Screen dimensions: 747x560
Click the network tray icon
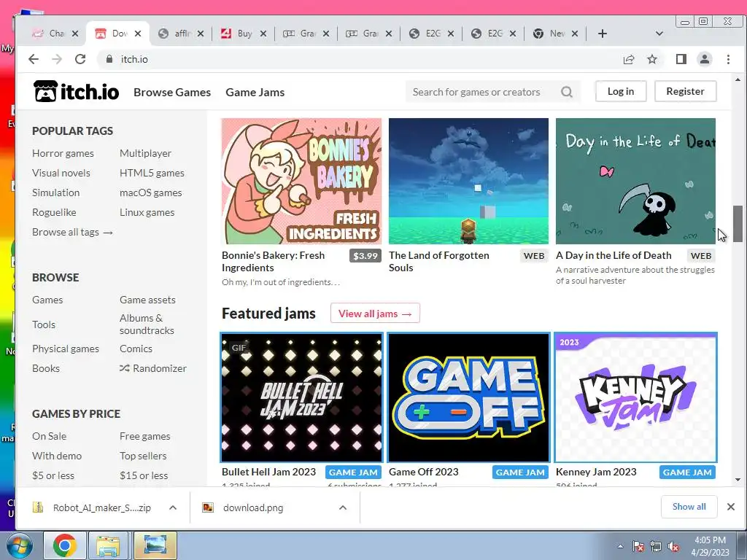tap(656, 546)
